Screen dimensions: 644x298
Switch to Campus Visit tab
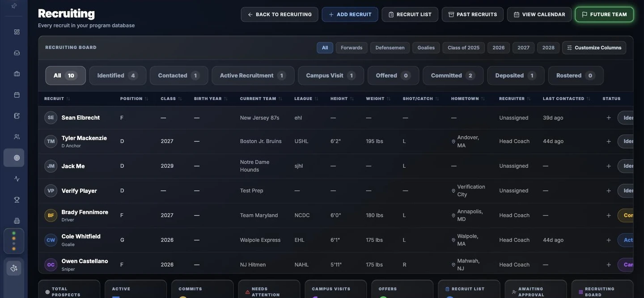[x=331, y=76]
